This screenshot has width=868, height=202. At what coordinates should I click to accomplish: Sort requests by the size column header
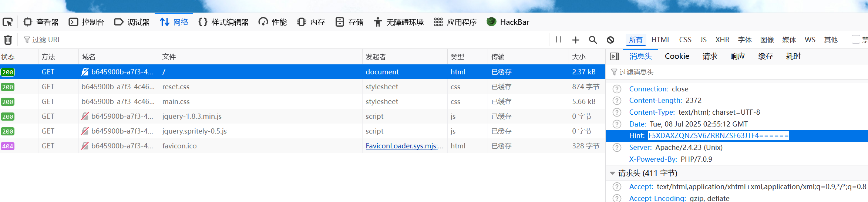click(579, 57)
